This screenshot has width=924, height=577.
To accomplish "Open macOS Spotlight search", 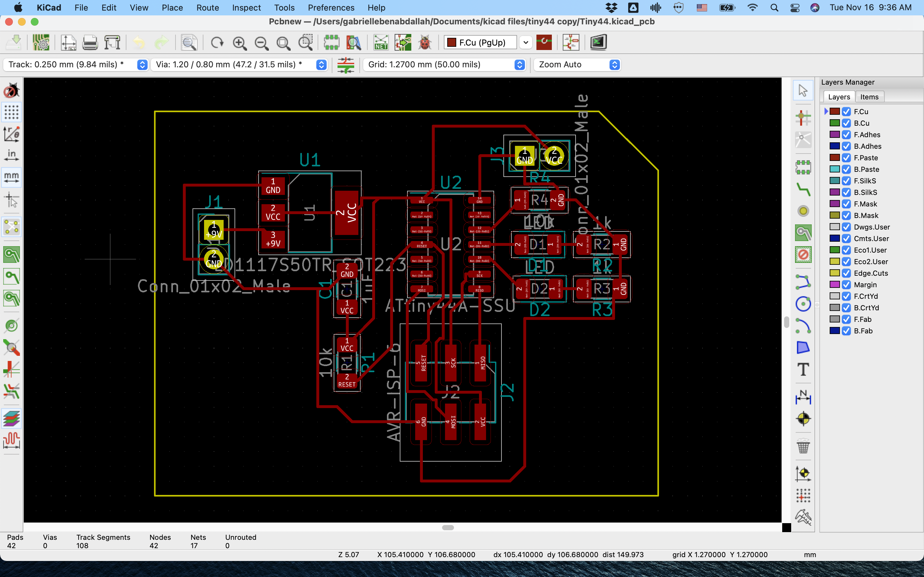I will tap(774, 8).
